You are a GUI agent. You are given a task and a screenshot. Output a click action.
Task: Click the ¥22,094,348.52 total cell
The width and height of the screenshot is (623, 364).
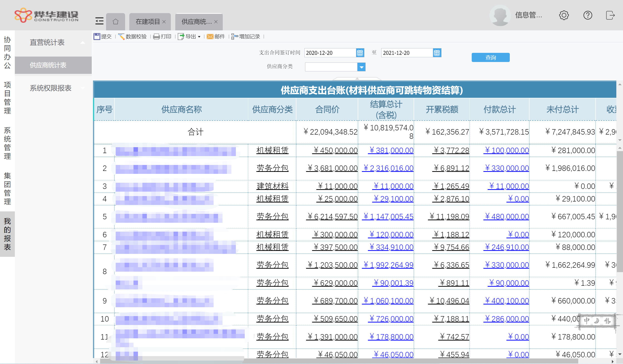pyautogui.click(x=327, y=132)
